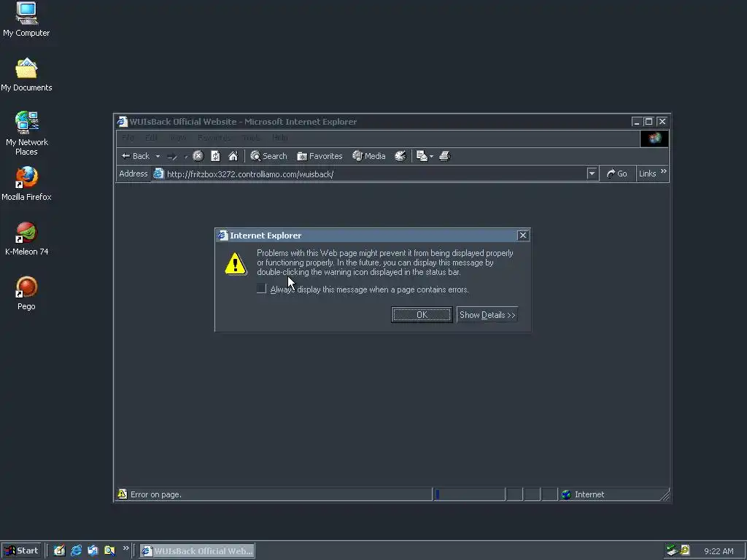Go to the Home page icon
The height and width of the screenshot is (560, 747).
point(233,156)
